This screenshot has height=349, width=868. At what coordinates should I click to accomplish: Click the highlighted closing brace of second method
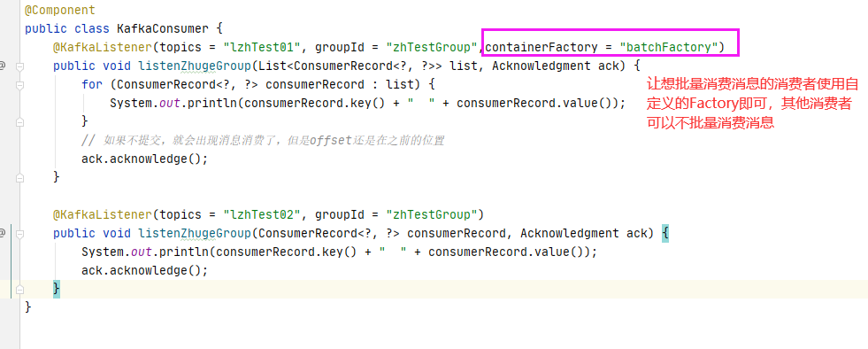pos(57,289)
